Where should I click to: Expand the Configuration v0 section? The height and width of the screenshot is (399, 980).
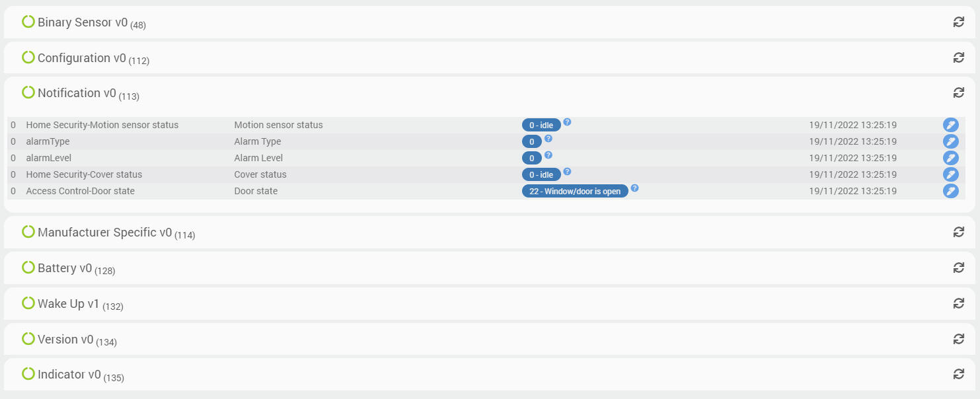[81, 58]
